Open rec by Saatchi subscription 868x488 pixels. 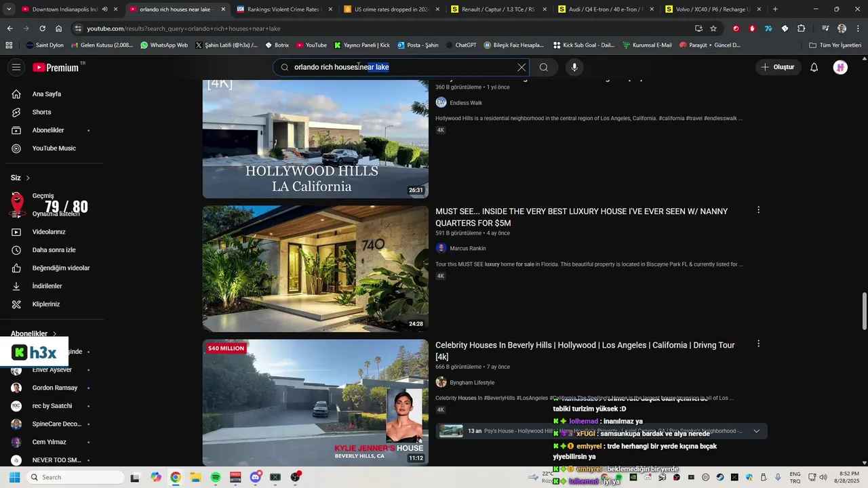coord(52,406)
